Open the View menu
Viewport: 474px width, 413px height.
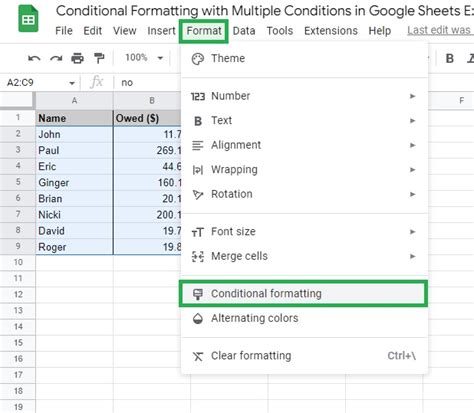click(x=124, y=31)
